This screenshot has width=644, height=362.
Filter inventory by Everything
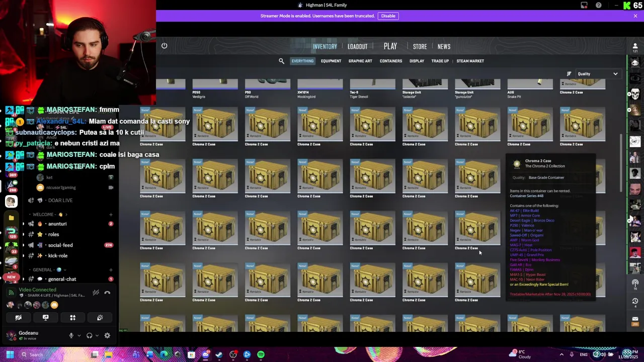[x=302, y=61]
